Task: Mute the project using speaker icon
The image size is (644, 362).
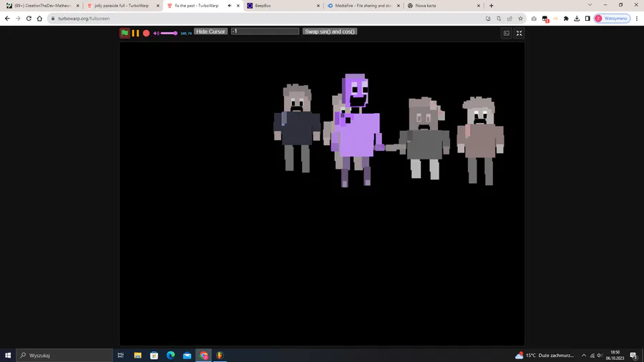Action: pos(156,33)
